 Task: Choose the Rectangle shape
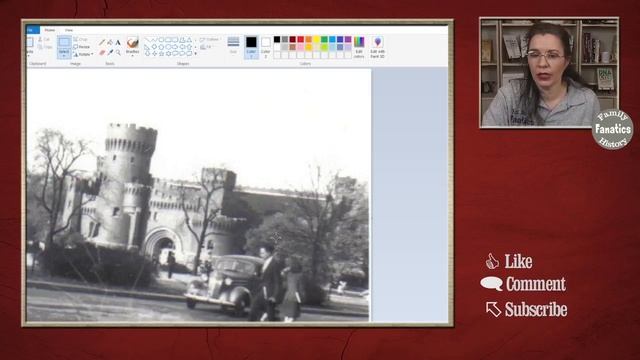pyautogui.click(x=168, y=40)
